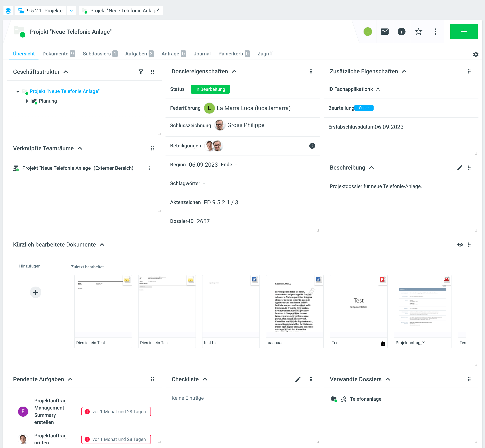Open dropdown arrow next to 9.5.2.1. Projekte

point(71,11)
